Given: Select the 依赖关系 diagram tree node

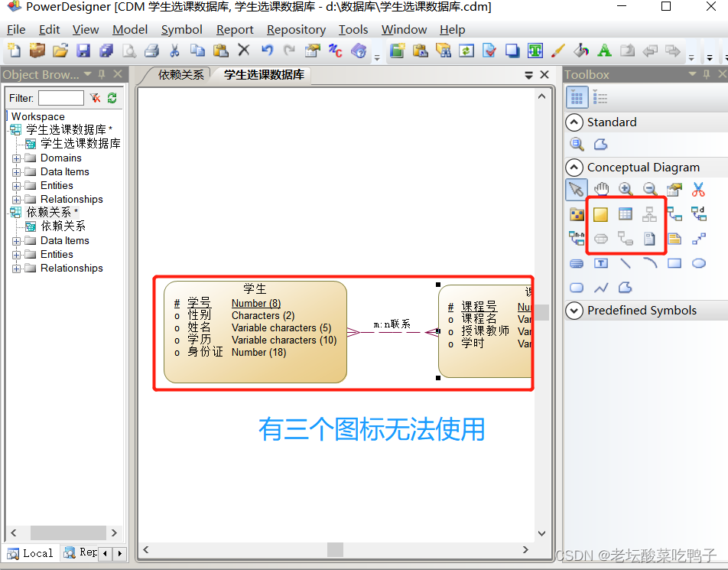Looking at the screenshot, I should 57,226.
